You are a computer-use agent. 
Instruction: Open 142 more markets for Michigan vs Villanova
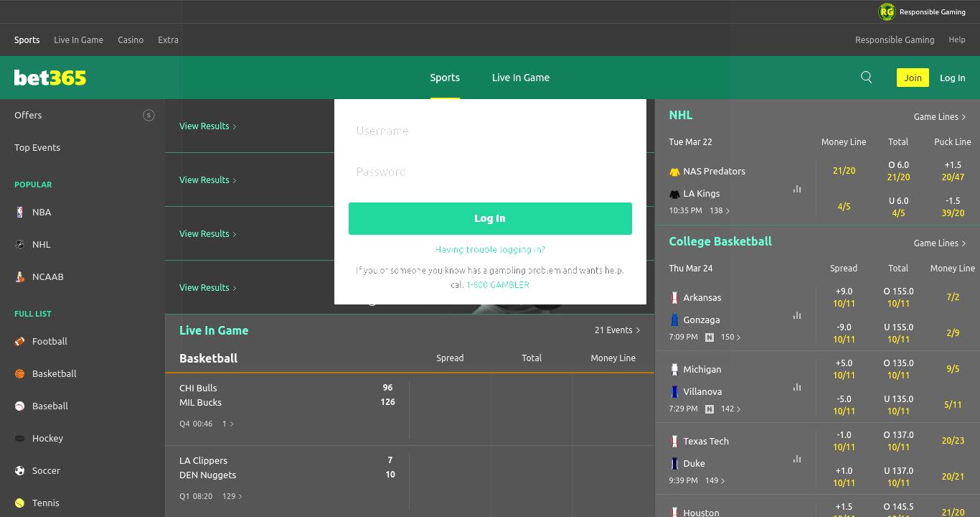(x=731, y=409)
